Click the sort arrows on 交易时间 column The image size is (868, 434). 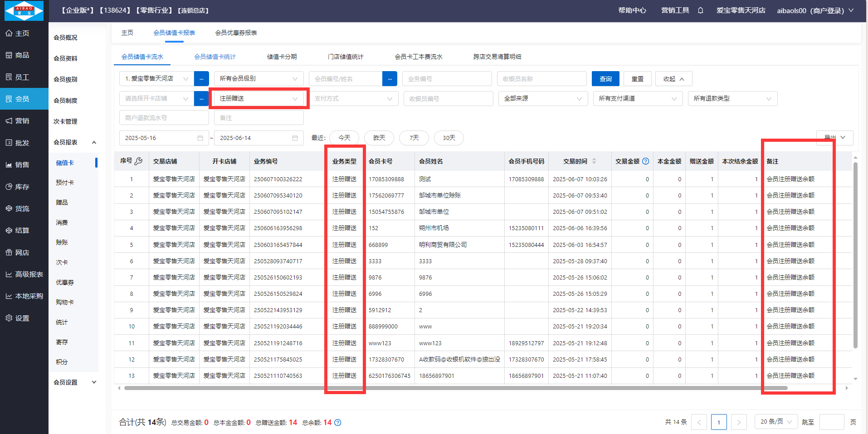(x=594, y=161)
